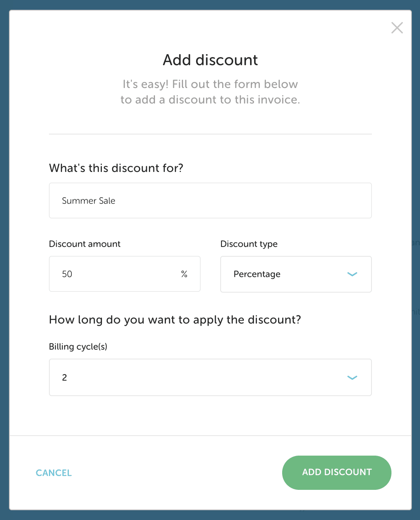Click into the Discount amount field
Viewport: 420px width, 520px height.
tap(118, 274)
